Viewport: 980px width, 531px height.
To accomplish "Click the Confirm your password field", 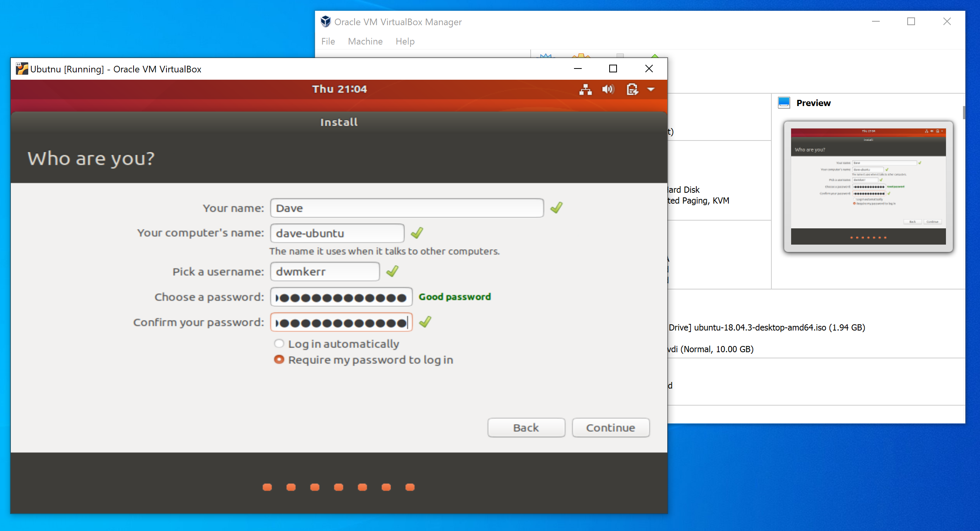I will click(341, 322).
